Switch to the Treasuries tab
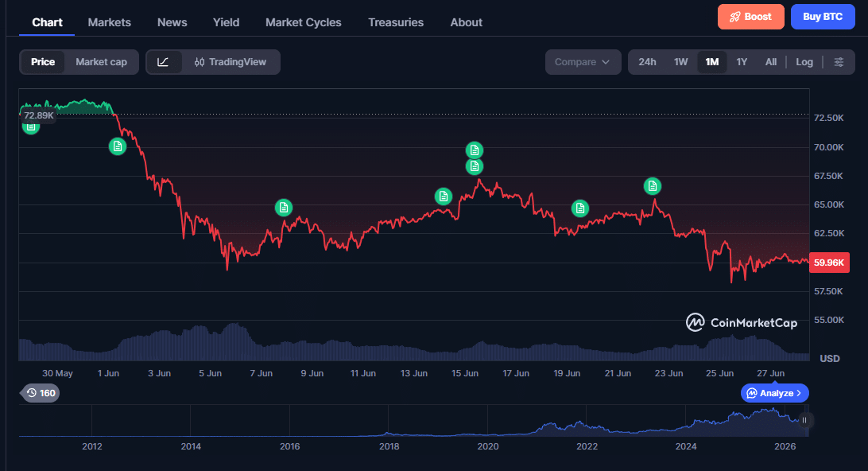Viewport: 868px width, 471px height. click(x=396, y=22)
